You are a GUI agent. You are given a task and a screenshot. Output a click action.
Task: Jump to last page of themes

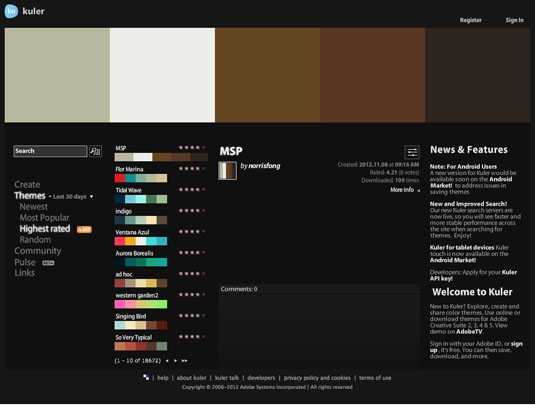[x=184, y=361]
